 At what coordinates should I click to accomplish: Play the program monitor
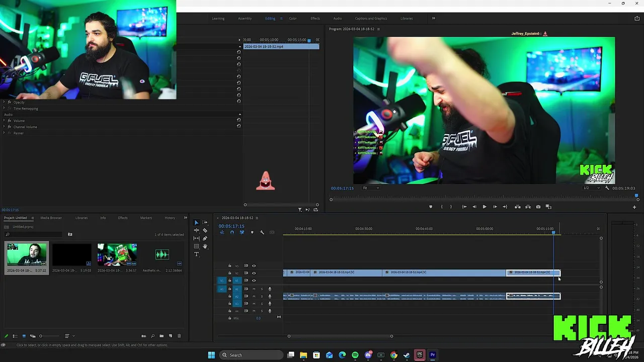485,207
